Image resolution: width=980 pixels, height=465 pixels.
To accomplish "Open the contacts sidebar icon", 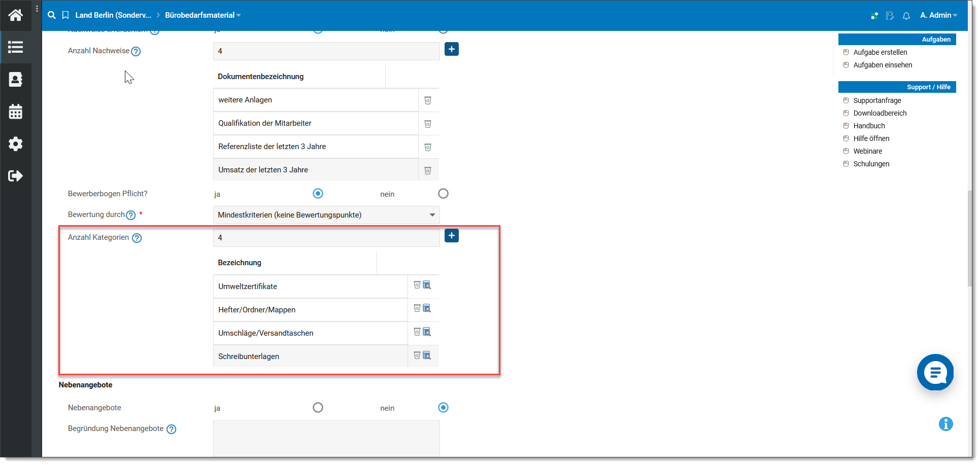I will pos(15,80).
